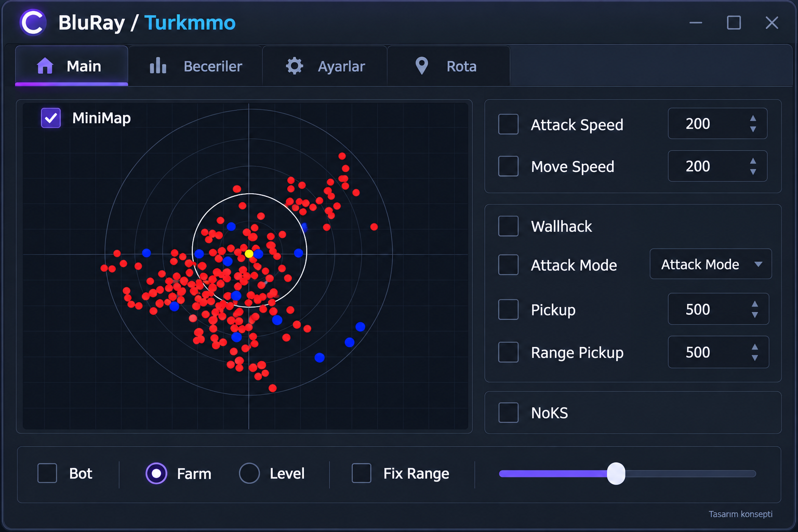Open the Ayarlar settings tab
Image resolution: width=798 pixels, height=532 pixels.
pos(325,66)
